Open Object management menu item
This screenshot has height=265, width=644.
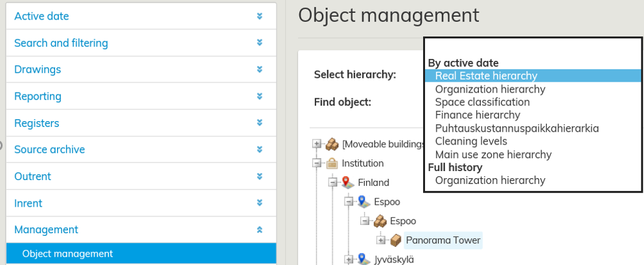[x=67, y=254]
